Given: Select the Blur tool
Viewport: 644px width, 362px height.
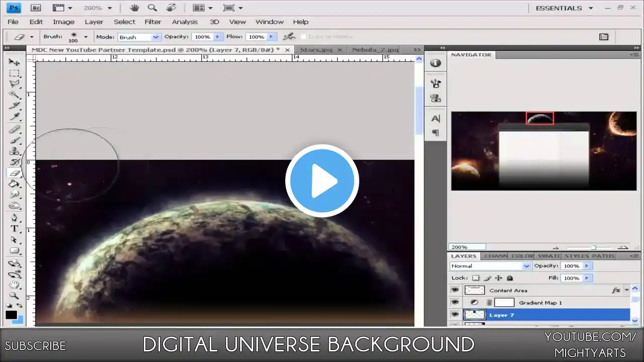Looking at the screenshot, I should [x=14, y=195].
